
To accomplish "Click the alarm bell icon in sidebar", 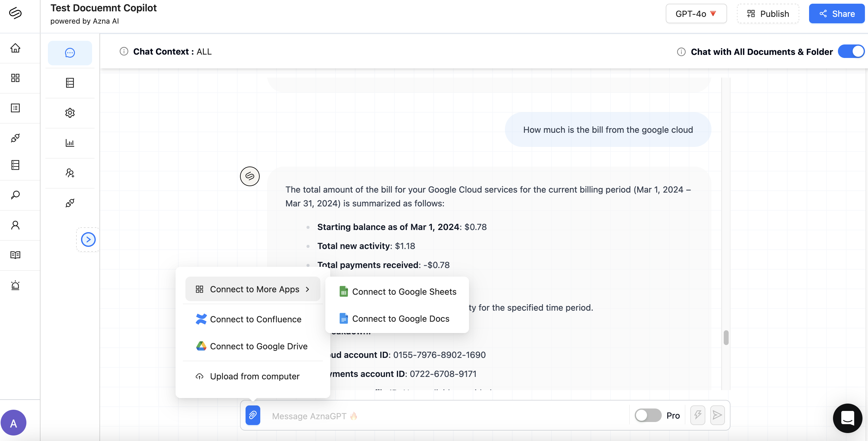I will (x=15, y=285).
